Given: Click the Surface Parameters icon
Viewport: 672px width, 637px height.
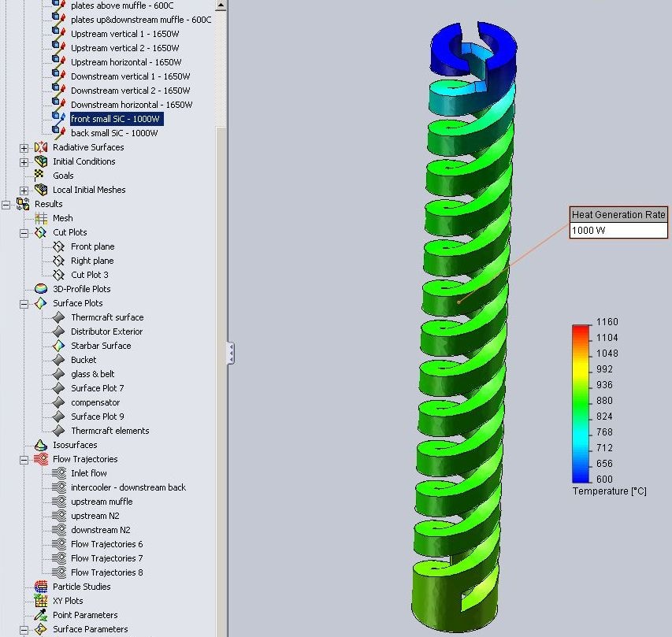Looking at the screenshot, I should tap(41, 629).
